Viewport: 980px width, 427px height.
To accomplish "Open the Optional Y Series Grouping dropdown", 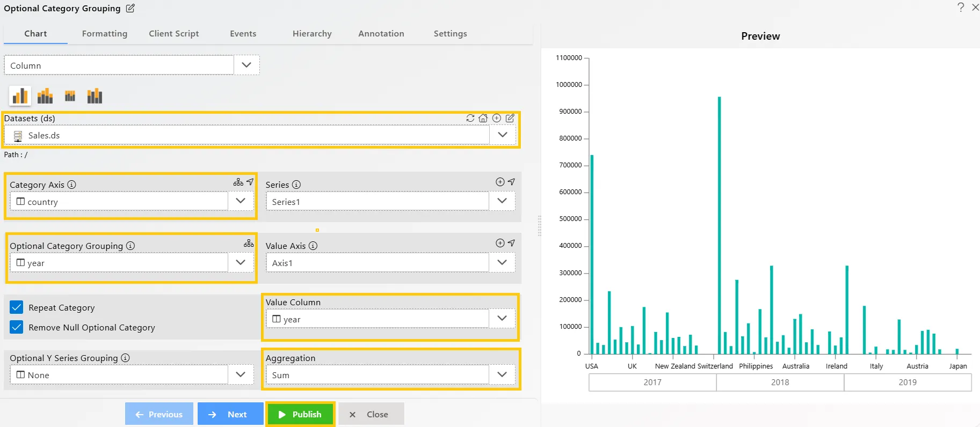I will pyautogui.click(x=241, y=374).
